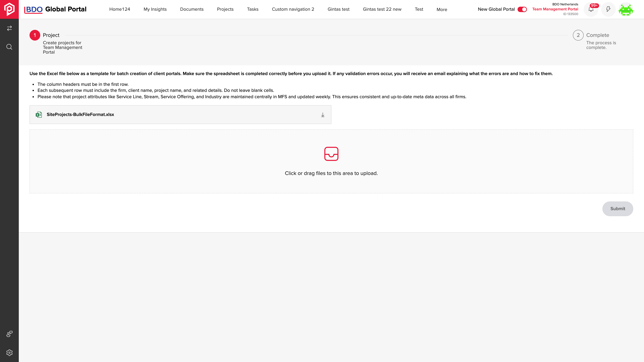This screenshot has width=644, height=362.
Task: Open the notifications bell
Action: pos(591,9)
